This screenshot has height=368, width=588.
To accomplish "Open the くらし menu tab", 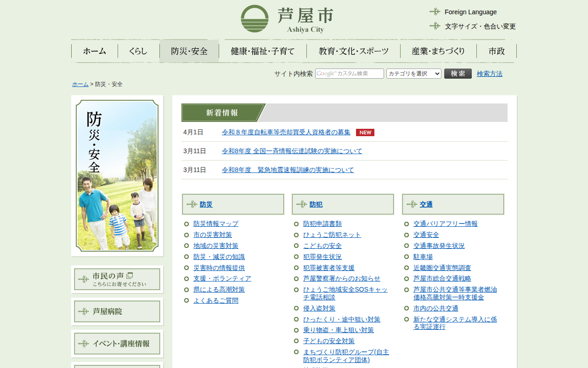I will pos(138,51).
